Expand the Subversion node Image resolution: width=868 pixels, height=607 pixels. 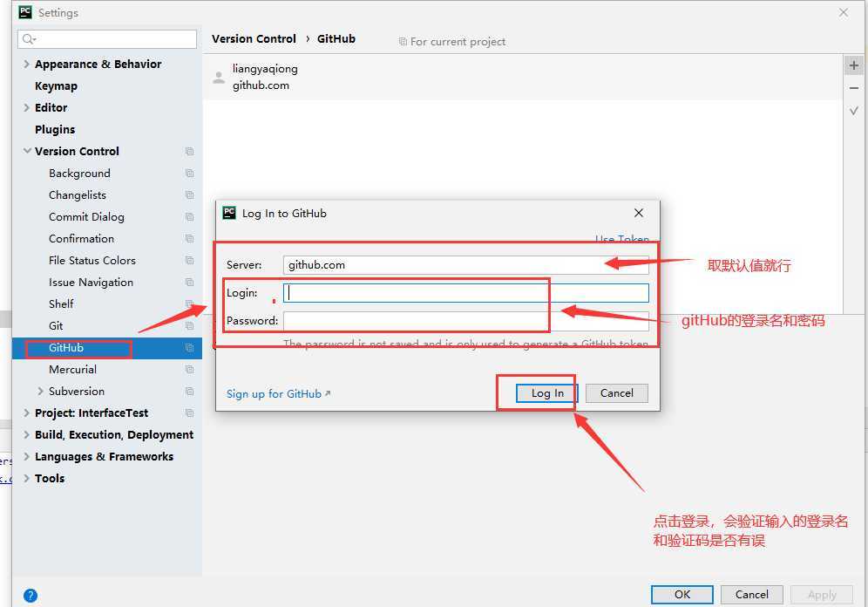(40, 391)
